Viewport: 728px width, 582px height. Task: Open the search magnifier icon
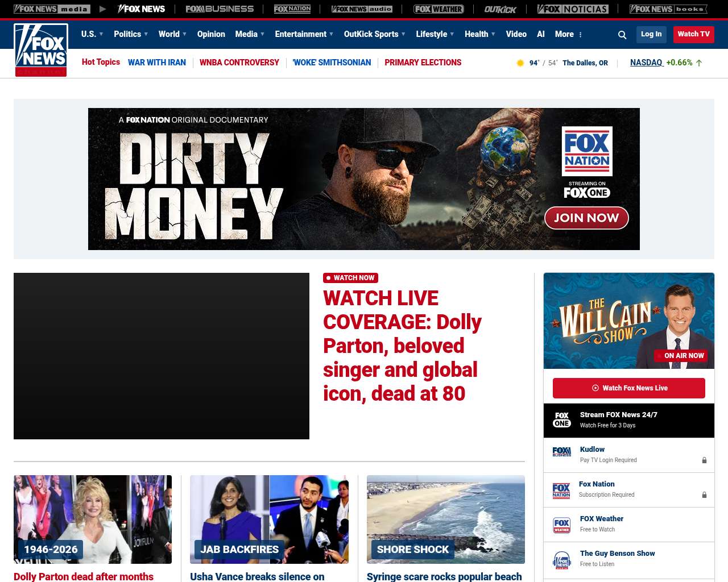pyautogui.click(x=622, y=35)
